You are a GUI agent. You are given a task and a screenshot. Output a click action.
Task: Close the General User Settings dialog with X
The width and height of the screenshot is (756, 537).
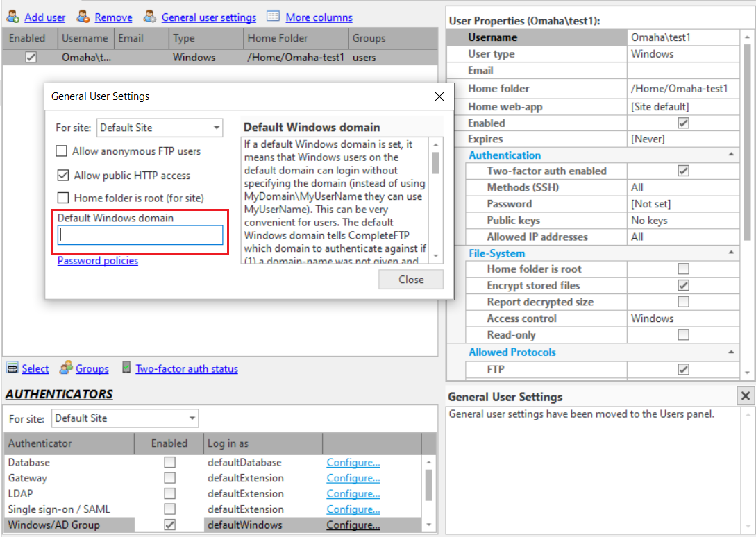[x=439, y=96]
